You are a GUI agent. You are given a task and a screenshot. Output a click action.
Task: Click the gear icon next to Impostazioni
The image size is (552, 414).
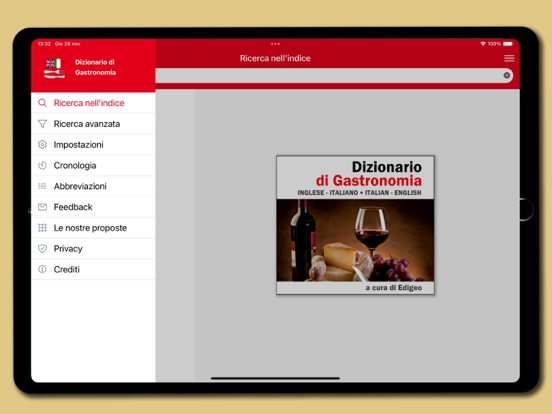42,144
